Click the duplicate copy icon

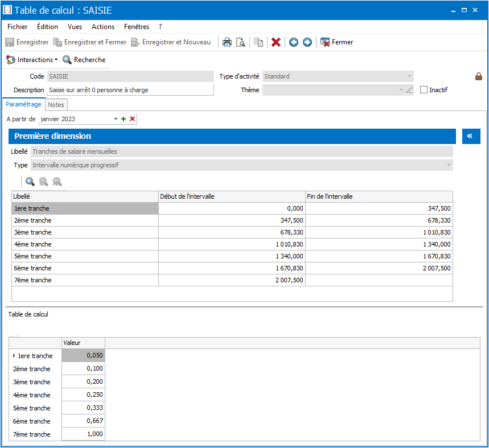coord(258,42)
